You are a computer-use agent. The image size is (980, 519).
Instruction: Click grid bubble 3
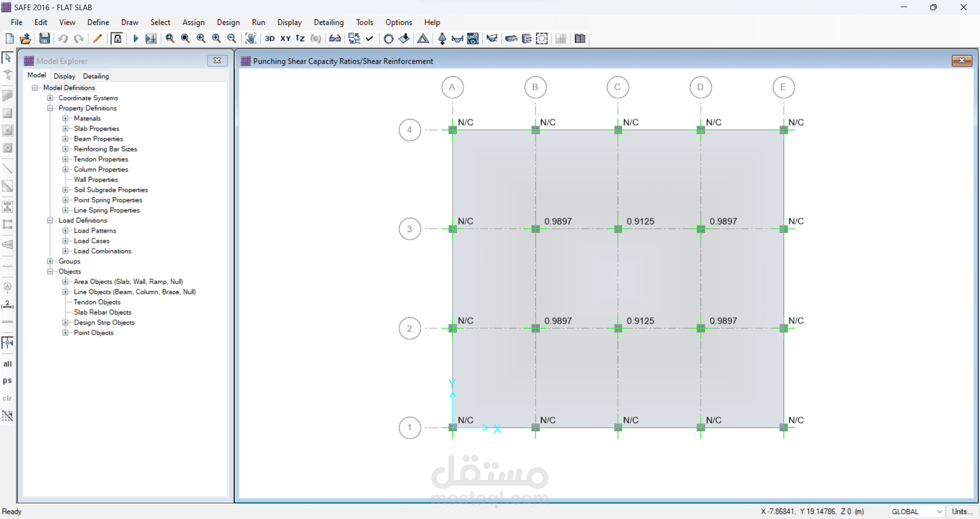tap(409, 229)
